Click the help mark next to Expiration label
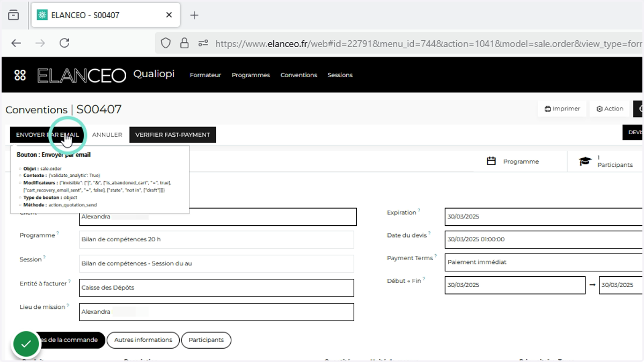644x362 pixels. point(419,211)
